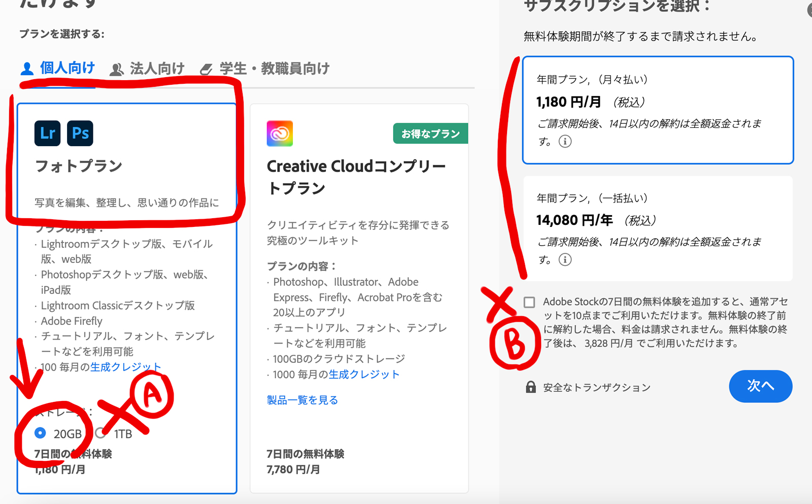Choose the 年間プラン 一括払い 14,080 円/年 option
This screenshot has height=504, width=812.
pyautogui.click(x=658, y=228)
